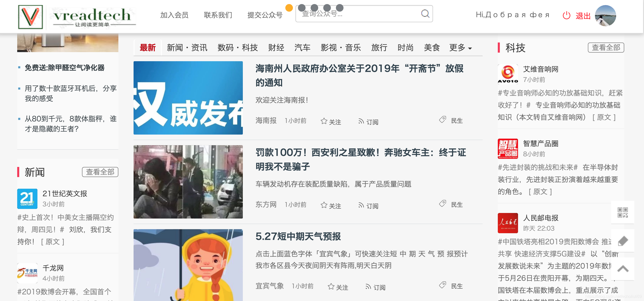Open the 汉威发布 article thumbnail
The width and height of the screenshot is (644, 301).
188,98
